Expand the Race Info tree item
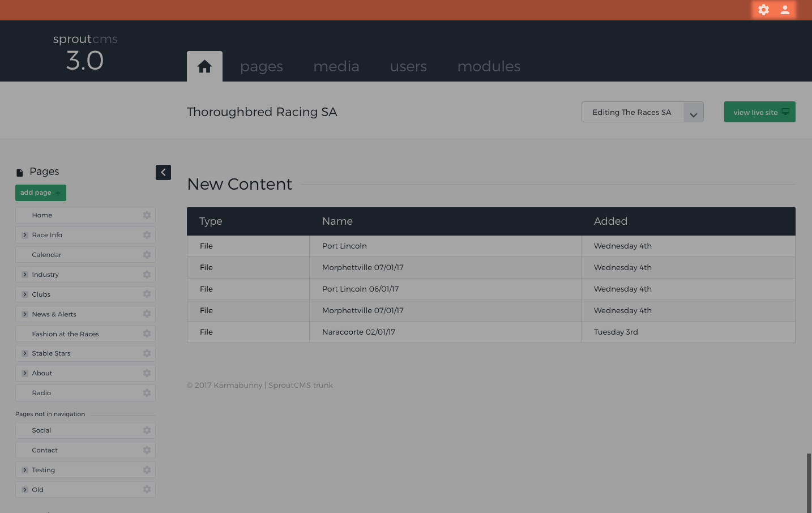 pyautogui.click(x=25, y=235)
